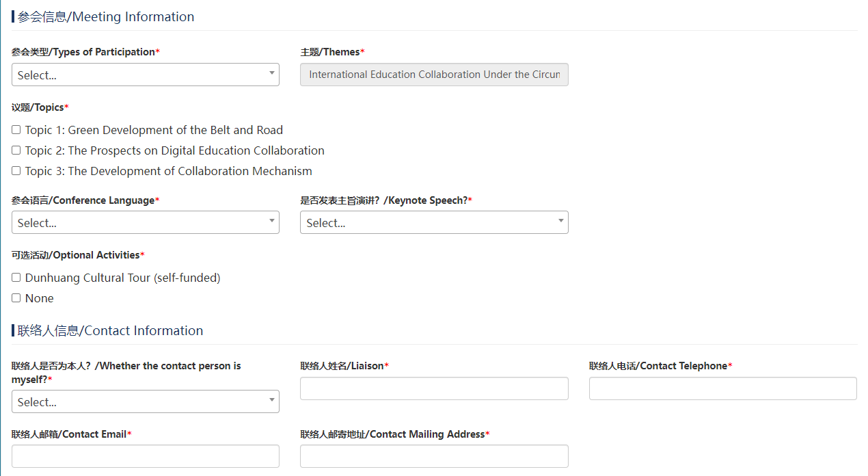
Task: Tick Topic 2 Digital Education Collaboration checkbox
Action: (x=16, y=150)
